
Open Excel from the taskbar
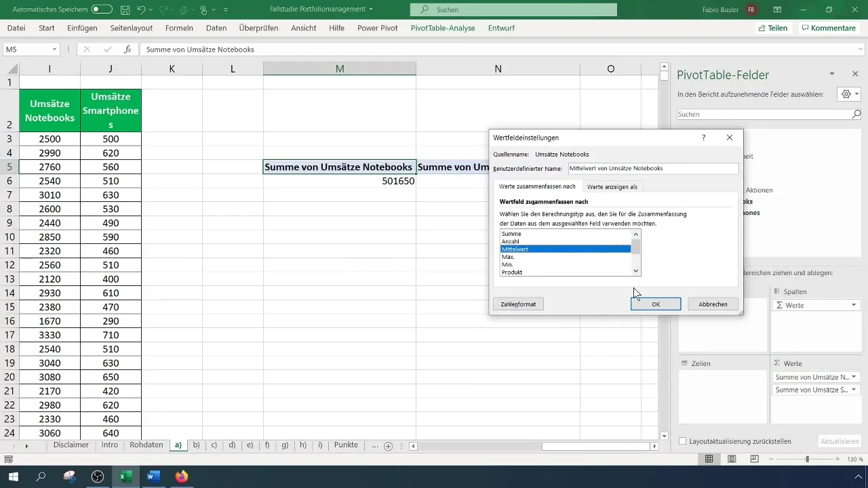[x=125, y=476]
